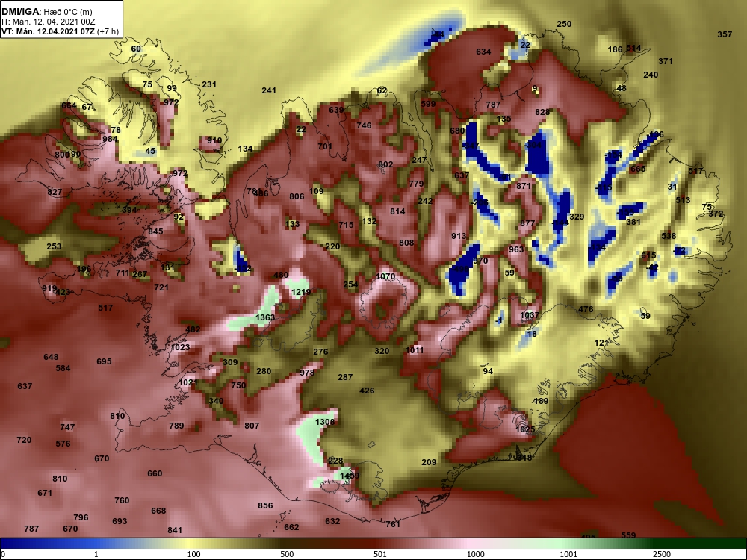
Task: Click the map value '984'
Action: click(110, 139)
